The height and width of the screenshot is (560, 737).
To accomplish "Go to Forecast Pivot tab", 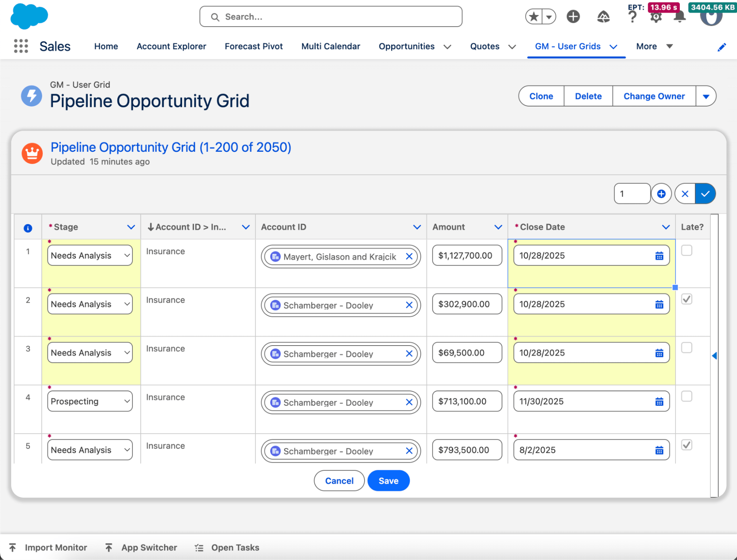I will [x=254, y=46].
